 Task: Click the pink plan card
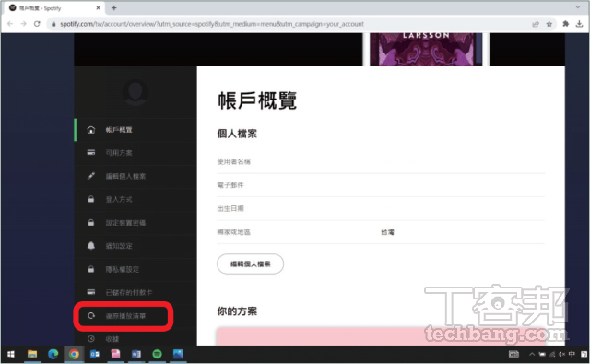(x=381, y=336)
